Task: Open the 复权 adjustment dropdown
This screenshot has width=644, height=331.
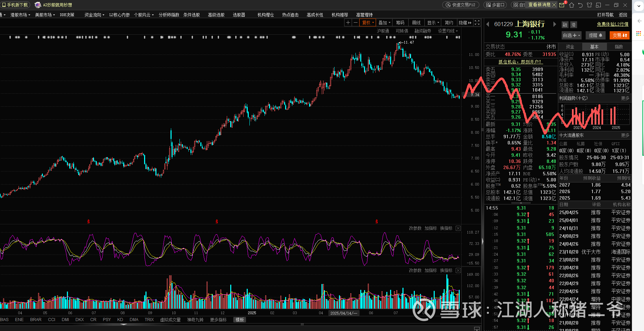Action: point(368,23)
